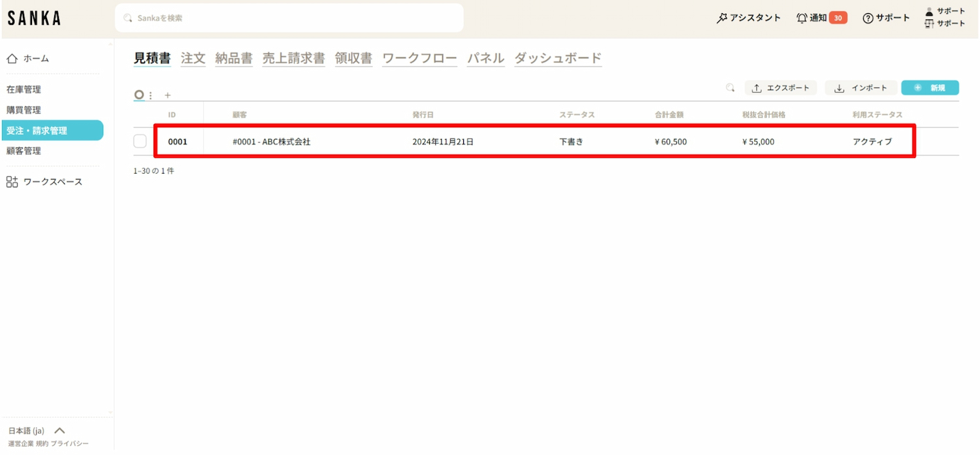980x455 pixels.
Task: Add a new view with plus icon
Action: [x=167, y=95]
